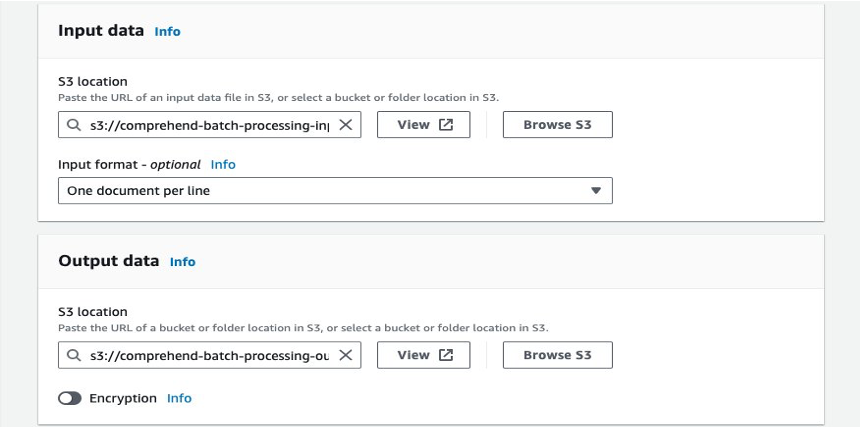Click the search icon in output S3 field
Viewport: 860px width, 428px height.
(x=74, y=355)
